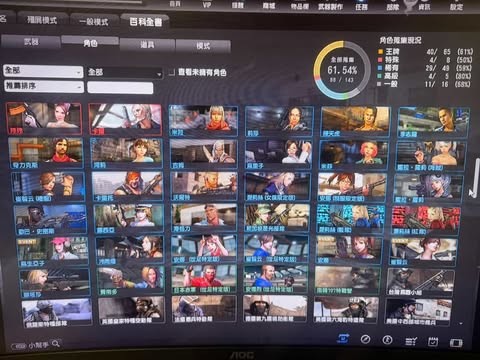Open 武器製作 in the top menu
Screen dimensions: 480x360
coord(330,6)
